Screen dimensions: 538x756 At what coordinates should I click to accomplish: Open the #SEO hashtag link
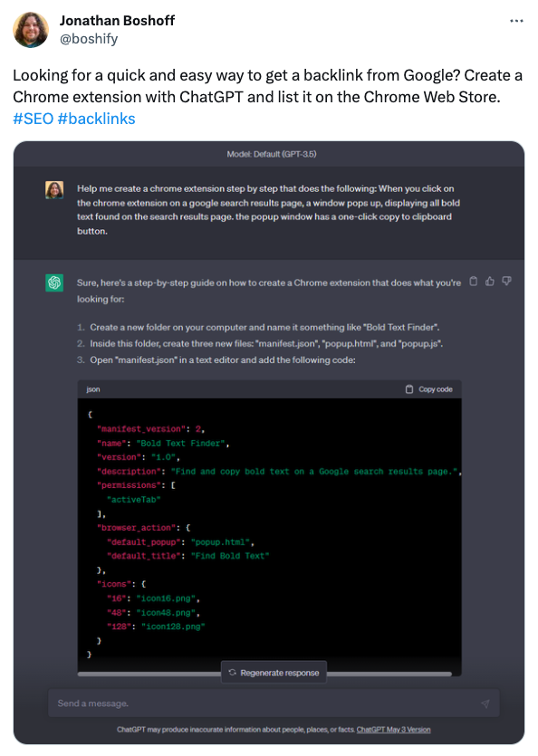[34, 119]
